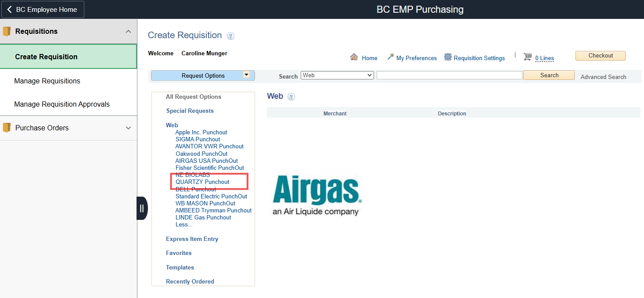Screen dimensions: 644x298
Task: Open help icon next to Web heading
Action: 291,97
